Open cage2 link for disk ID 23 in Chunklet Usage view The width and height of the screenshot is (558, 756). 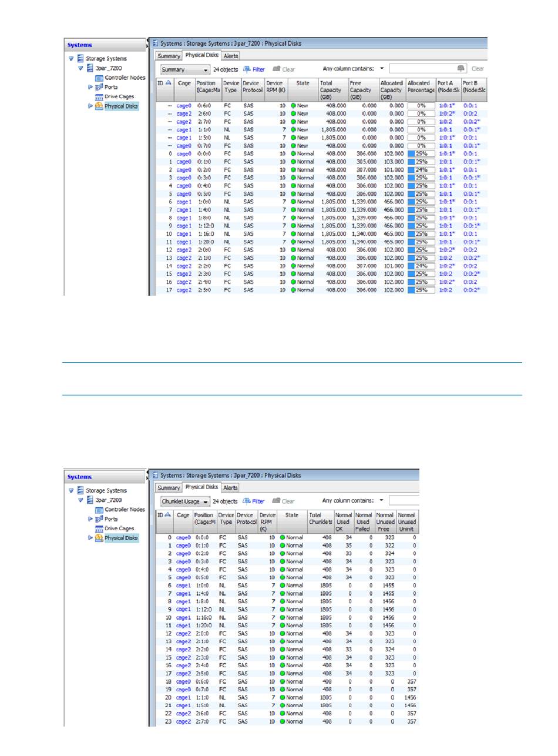coord(184,721)
